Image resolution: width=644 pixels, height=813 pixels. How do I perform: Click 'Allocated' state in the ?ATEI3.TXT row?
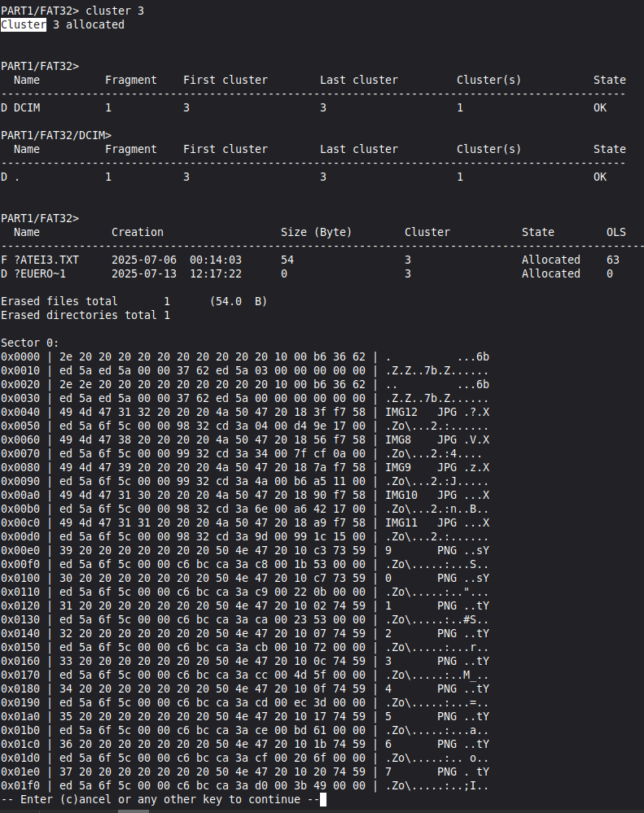550,260
